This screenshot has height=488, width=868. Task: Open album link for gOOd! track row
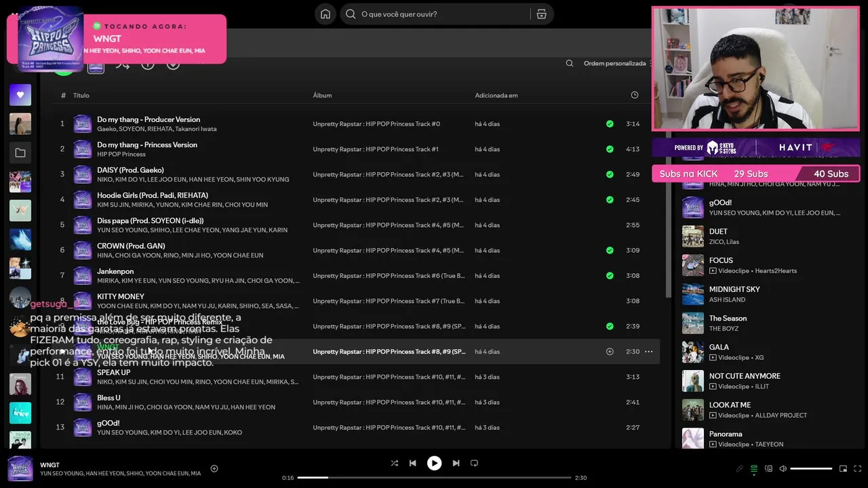(x=389, y=428)
